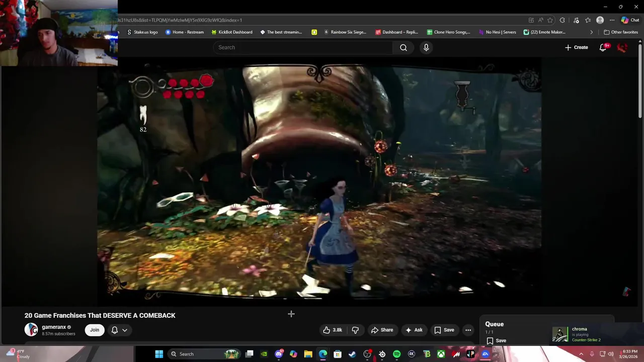Open YouTube notifications bell with 9+ badge
Screen dimensions: 644x362
click(603, 47)
